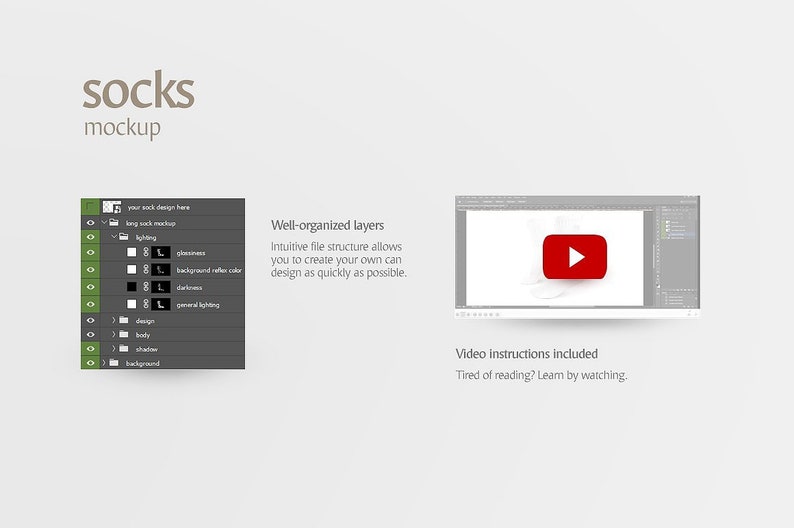The height and width of the screenshot is (528, 794).
Task: Toggle the darkness layer eye icon
Action: click(x=90, y=287)
